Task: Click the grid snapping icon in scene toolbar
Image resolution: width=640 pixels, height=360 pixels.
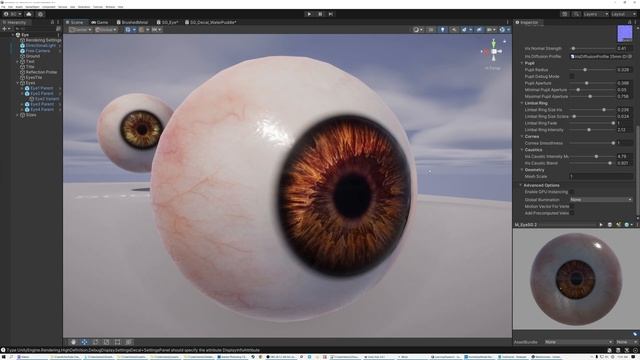Action: point(143,30)
